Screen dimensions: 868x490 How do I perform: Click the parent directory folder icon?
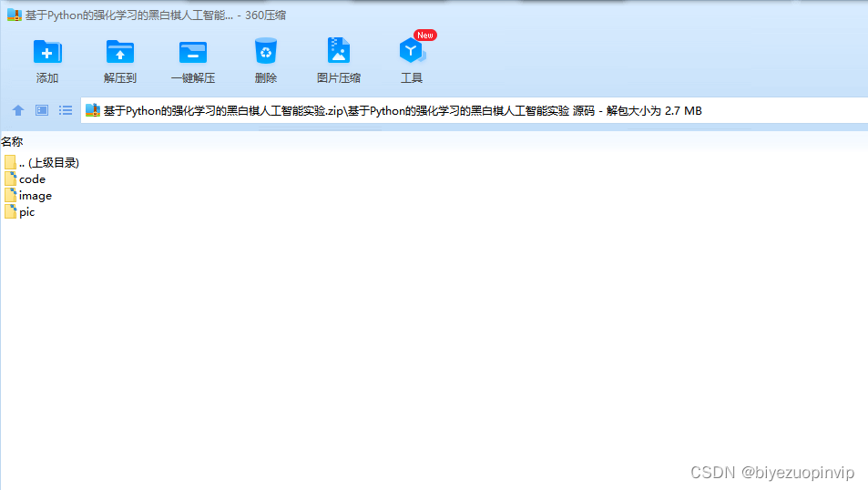click(11, 162)
